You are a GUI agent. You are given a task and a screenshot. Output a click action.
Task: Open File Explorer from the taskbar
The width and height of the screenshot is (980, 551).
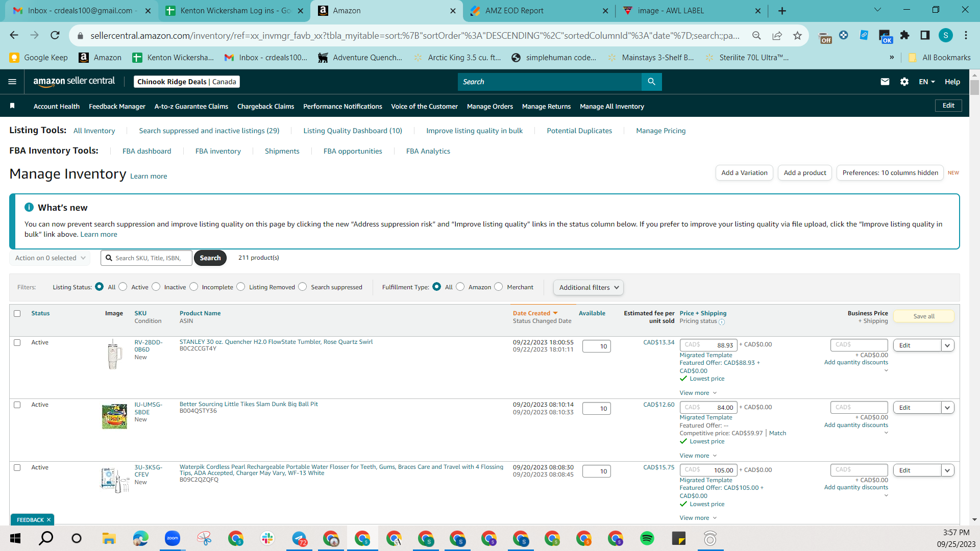(109, 538)
